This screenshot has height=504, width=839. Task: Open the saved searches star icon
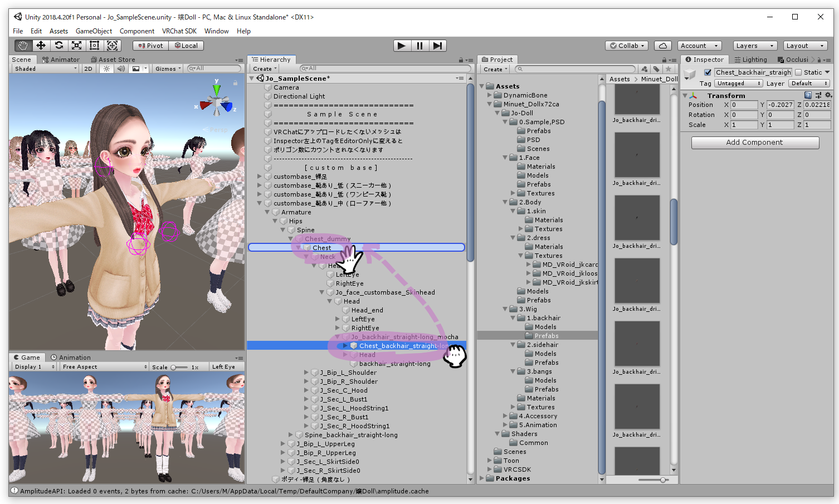pos(668,69)
